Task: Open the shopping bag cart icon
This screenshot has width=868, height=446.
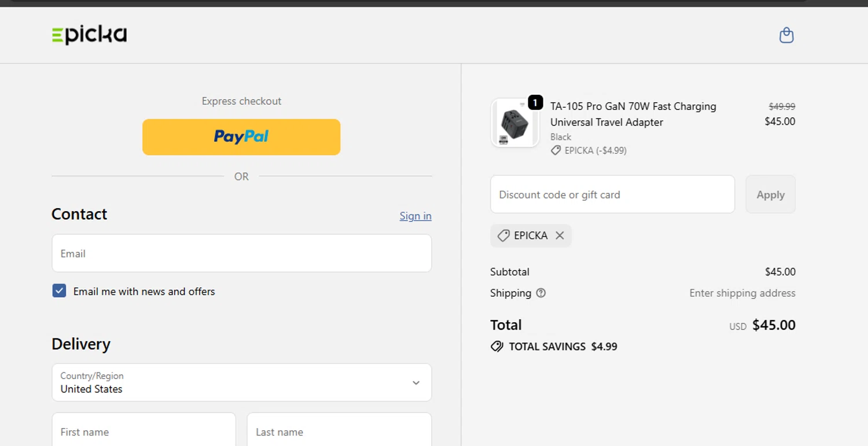Action: [x=786, y=35]
